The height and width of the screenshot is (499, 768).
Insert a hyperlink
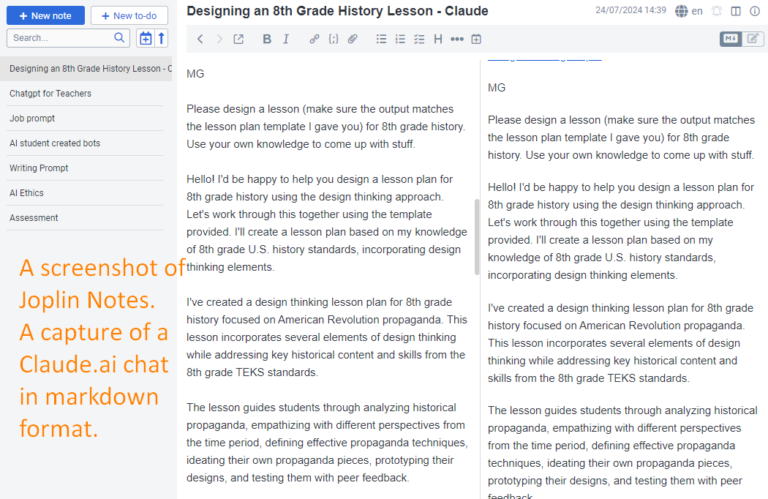tap(314, 39)
